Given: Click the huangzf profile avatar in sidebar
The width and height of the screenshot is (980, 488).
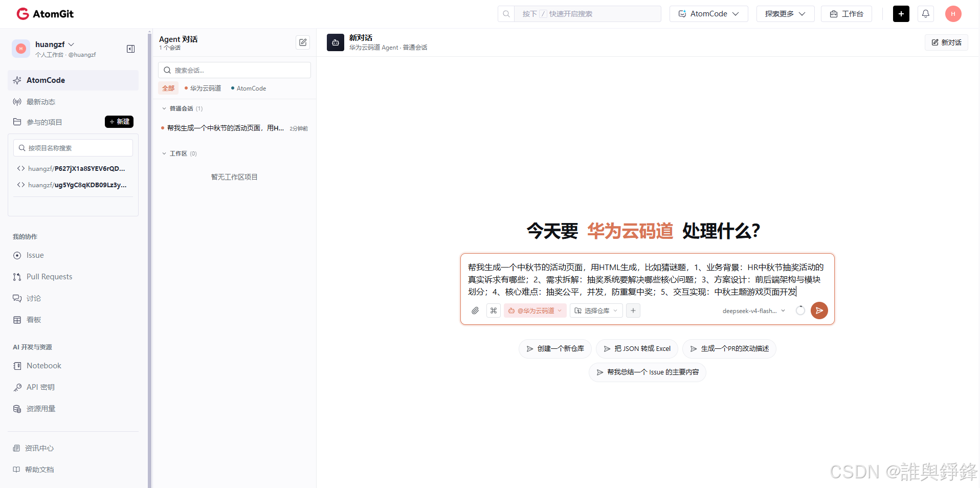Looking at the screenshot, I should pos(21,49).
